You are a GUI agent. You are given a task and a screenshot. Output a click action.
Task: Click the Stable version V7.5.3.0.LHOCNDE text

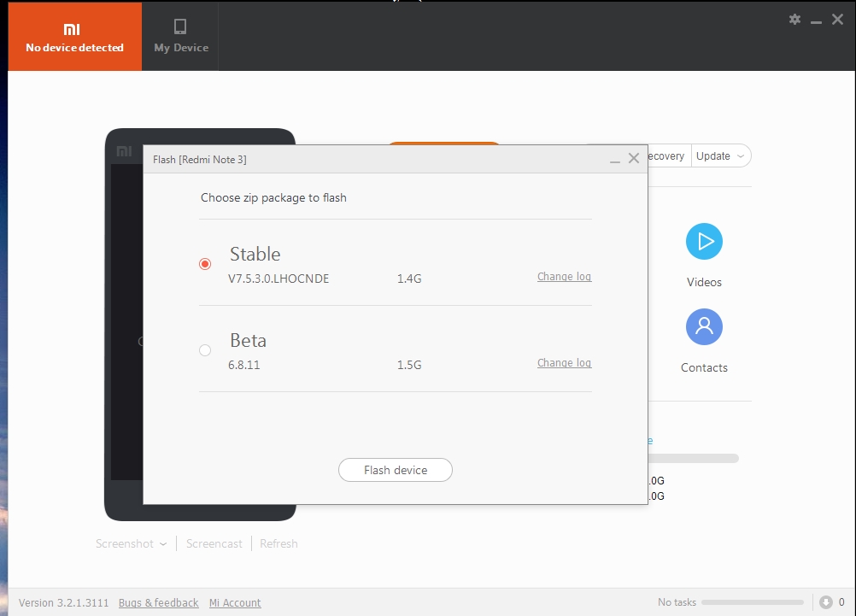click(x=278, y=279)
